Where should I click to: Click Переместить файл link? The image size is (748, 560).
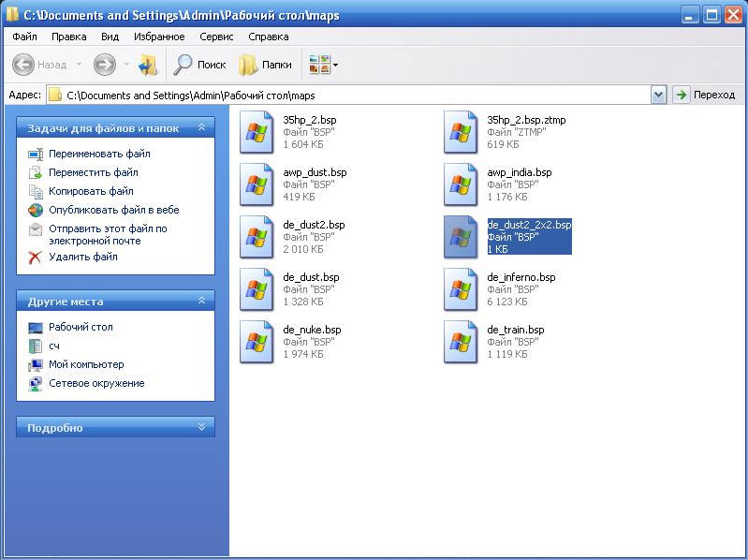(x=94, y=172)
